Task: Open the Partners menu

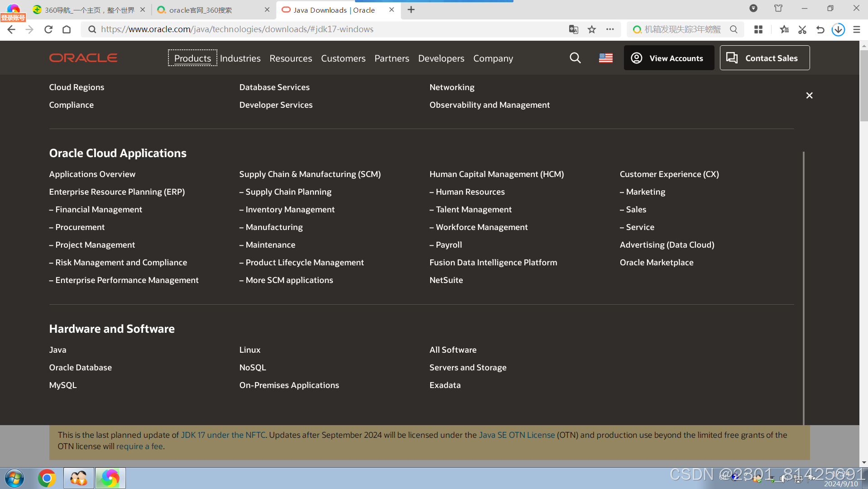Action: pyautogui.click(x=392, y=58)
